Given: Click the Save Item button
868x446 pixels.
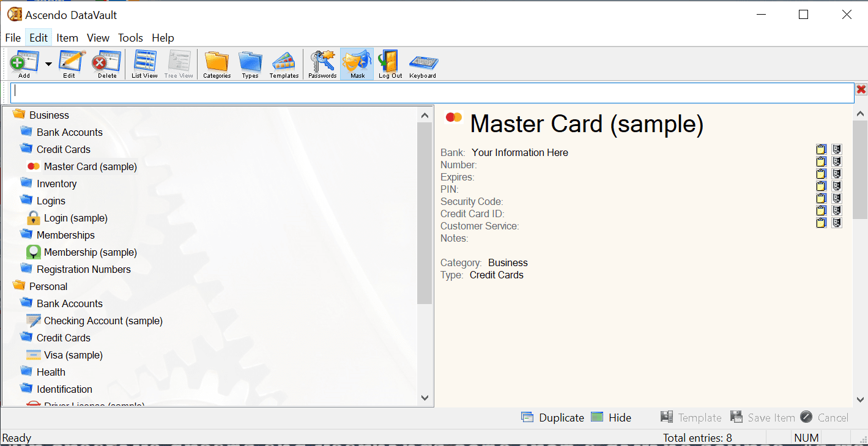Looking at the screenshot, I should [x=763, y=418].
